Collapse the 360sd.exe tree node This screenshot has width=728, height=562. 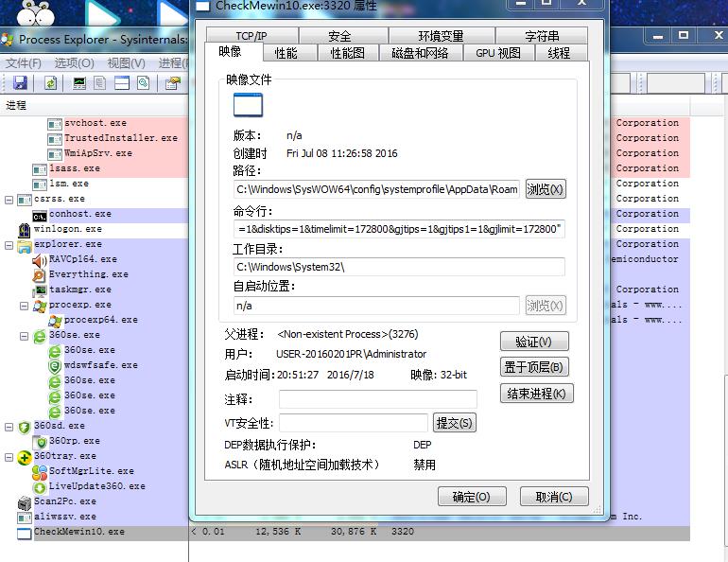9,427
